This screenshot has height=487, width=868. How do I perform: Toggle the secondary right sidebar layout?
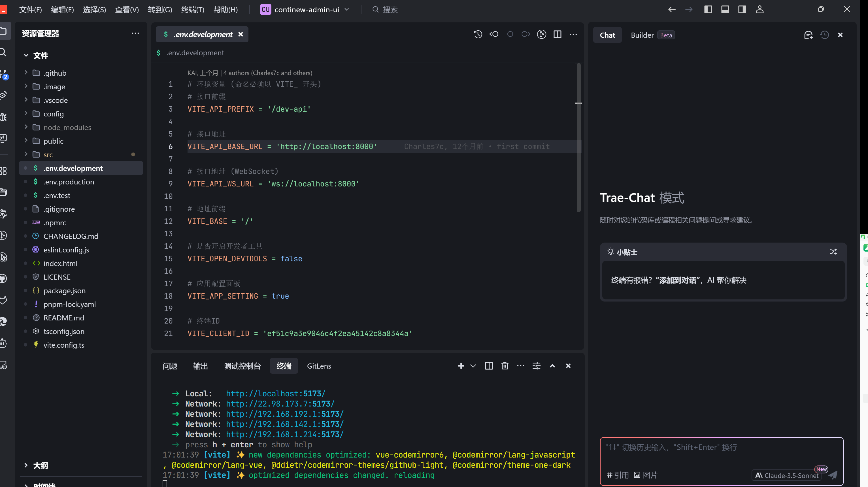pos(742,9)
